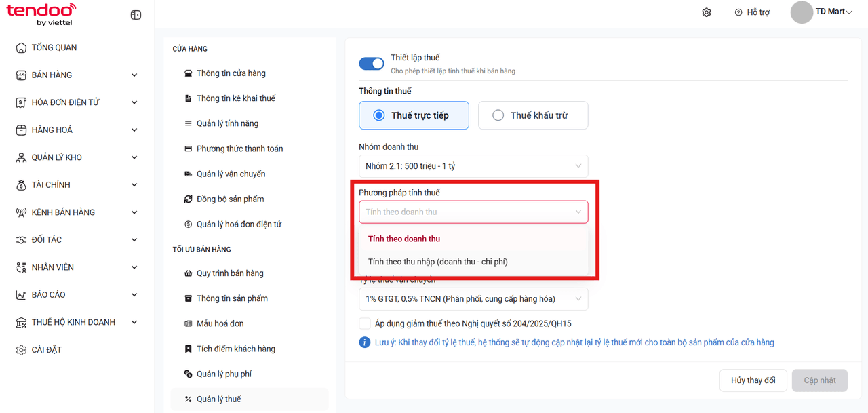Image resolution: width=868 pixels, height=413 pixels.
Task: Click the NHÂN VIÊN sidebar label
Action: [53, 267]
